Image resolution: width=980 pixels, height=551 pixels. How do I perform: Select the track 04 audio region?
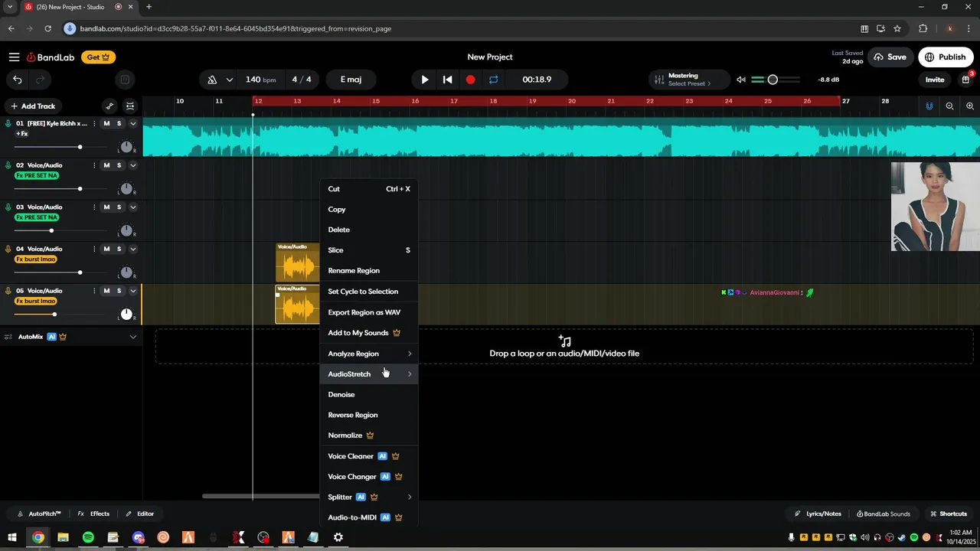[x=297, y=262]
